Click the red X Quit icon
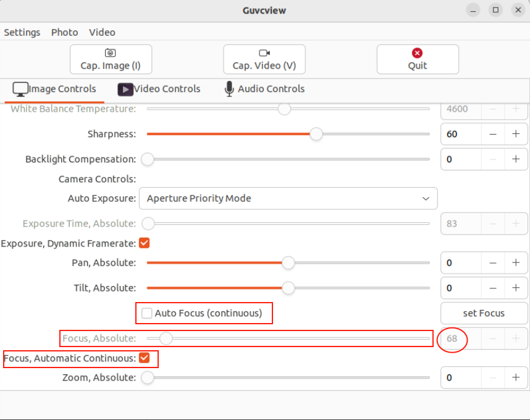 click(417, 53)
